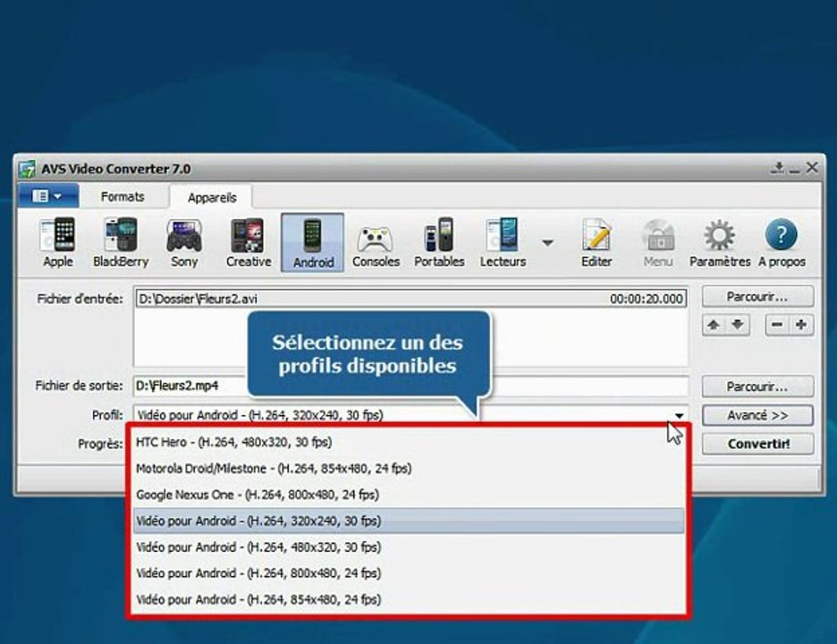Select Motorola Droid/Milestone profile
Image resolution: width=837 pixels, height=644 pixels.
coord(409,469)
